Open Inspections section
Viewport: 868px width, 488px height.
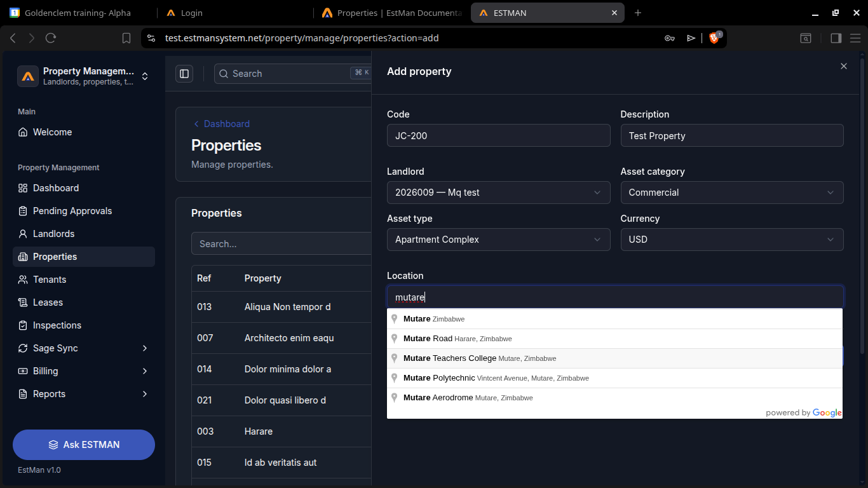84,325
